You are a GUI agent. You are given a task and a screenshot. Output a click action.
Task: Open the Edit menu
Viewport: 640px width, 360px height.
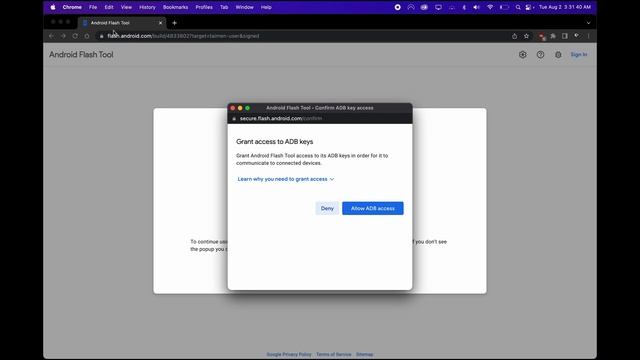[x=109, y=7]
